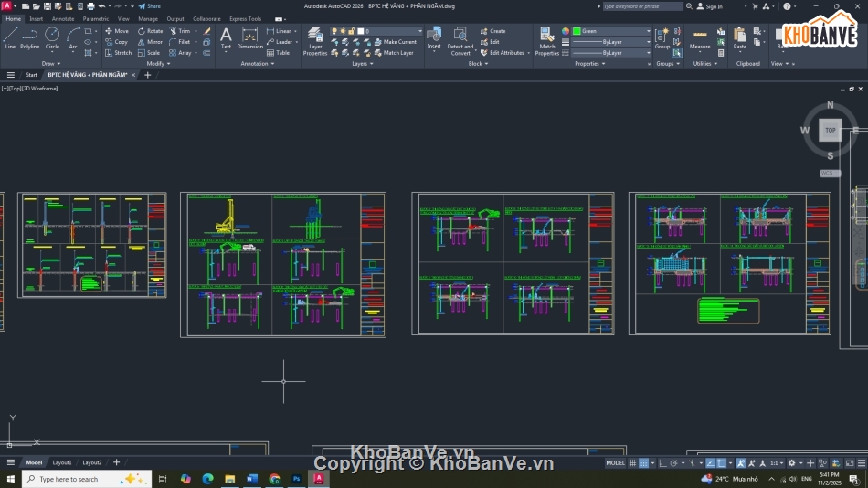Select the Line drawing tool
The image size is (868, 488).
point(10,37)
